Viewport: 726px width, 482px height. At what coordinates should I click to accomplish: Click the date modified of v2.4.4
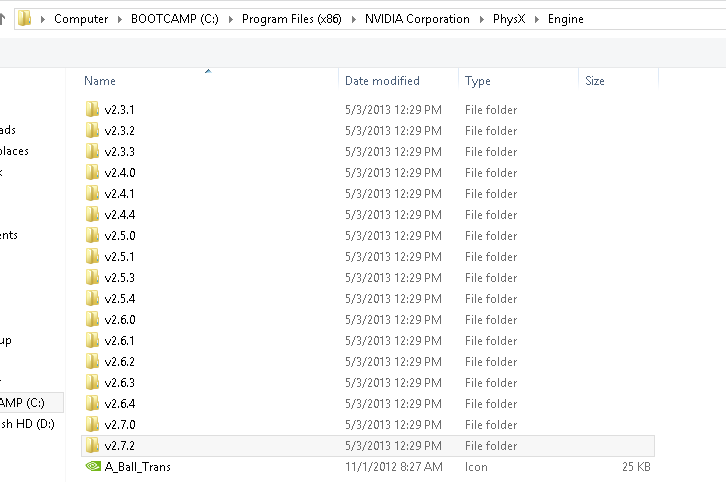[x=393, y=215]
